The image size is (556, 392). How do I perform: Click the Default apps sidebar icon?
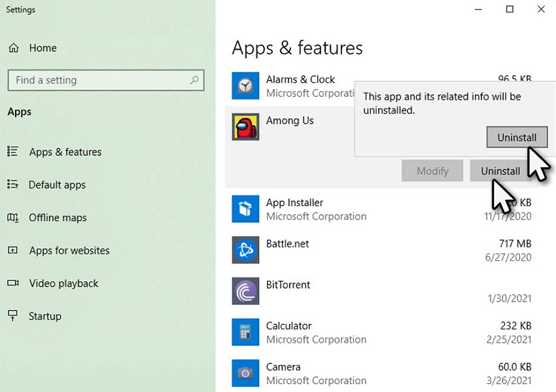13,185
